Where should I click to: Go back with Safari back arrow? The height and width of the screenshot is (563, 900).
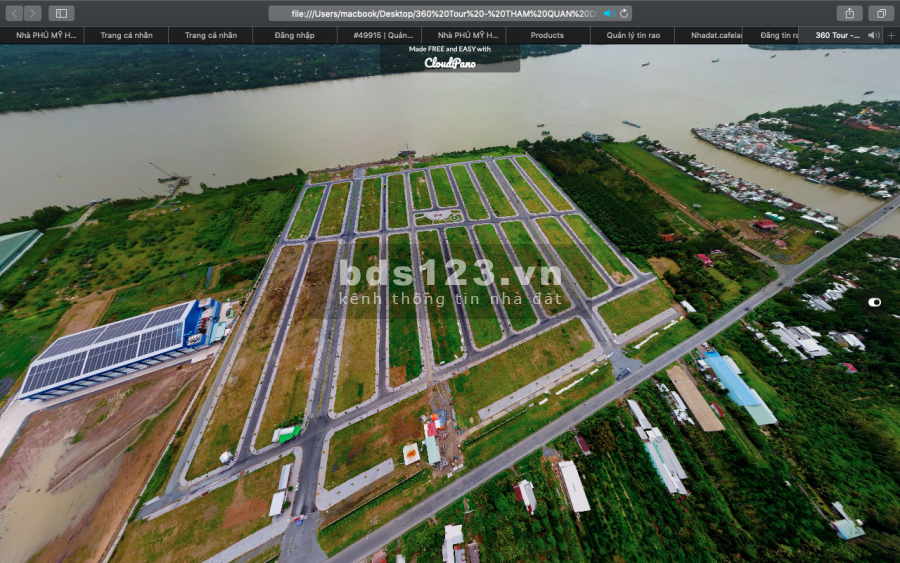click(x=14, y=13)
